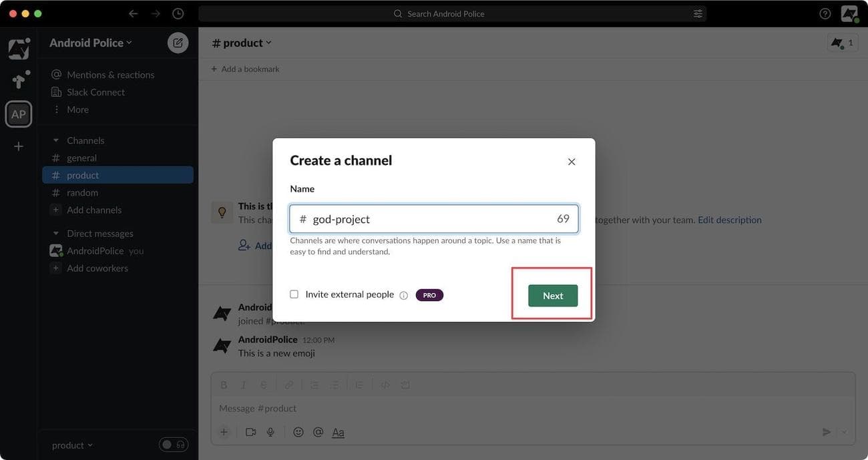
Task: Open the Android Police workspace dropdown
Action: [x=91, y=43]
